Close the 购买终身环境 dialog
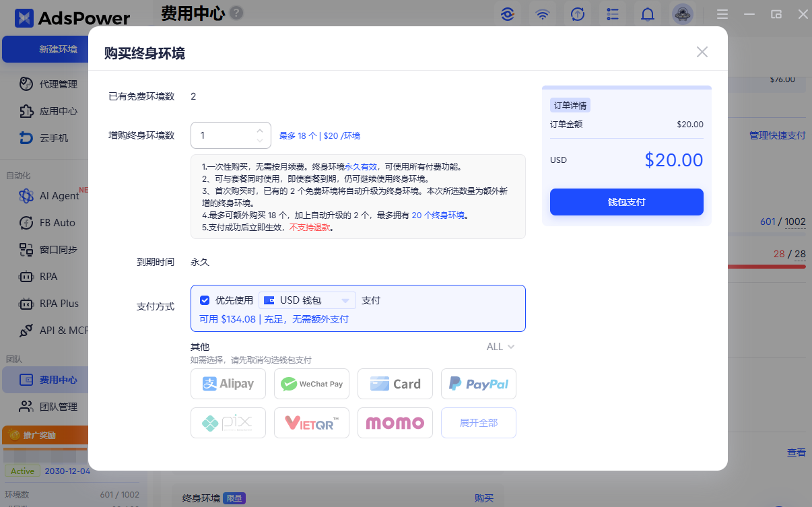The height and width of the screenshot is (507, 812). coord(702,52)
